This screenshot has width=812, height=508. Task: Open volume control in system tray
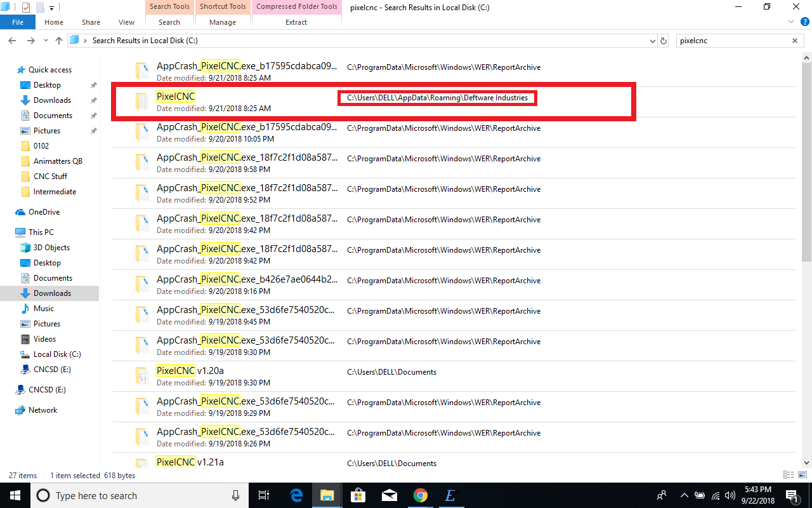pyautogui.click(x=731, y=495)
